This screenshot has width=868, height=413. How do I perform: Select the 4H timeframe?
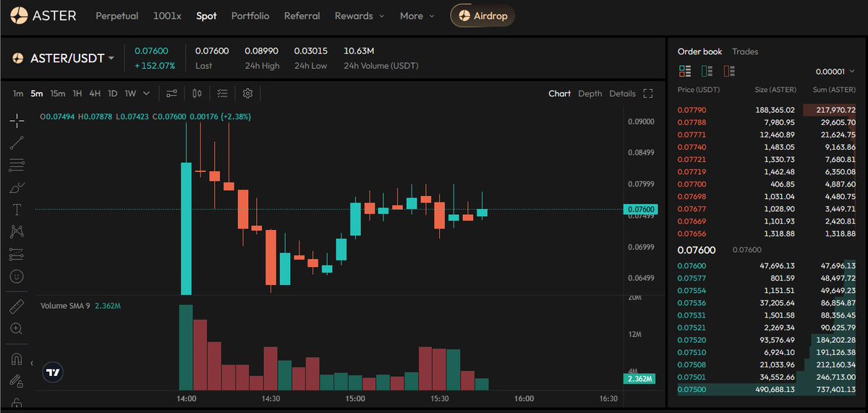(x=95, y=93)
